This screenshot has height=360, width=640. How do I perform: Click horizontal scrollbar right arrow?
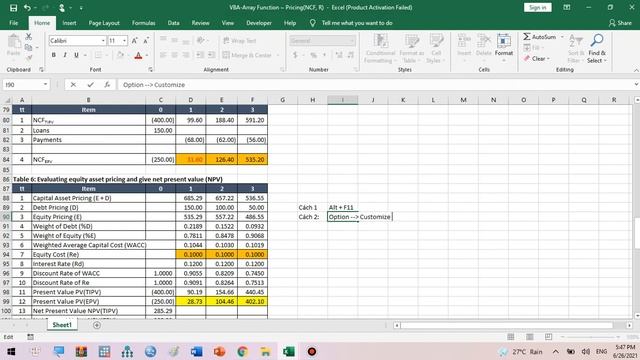click(x=629, y=325)
